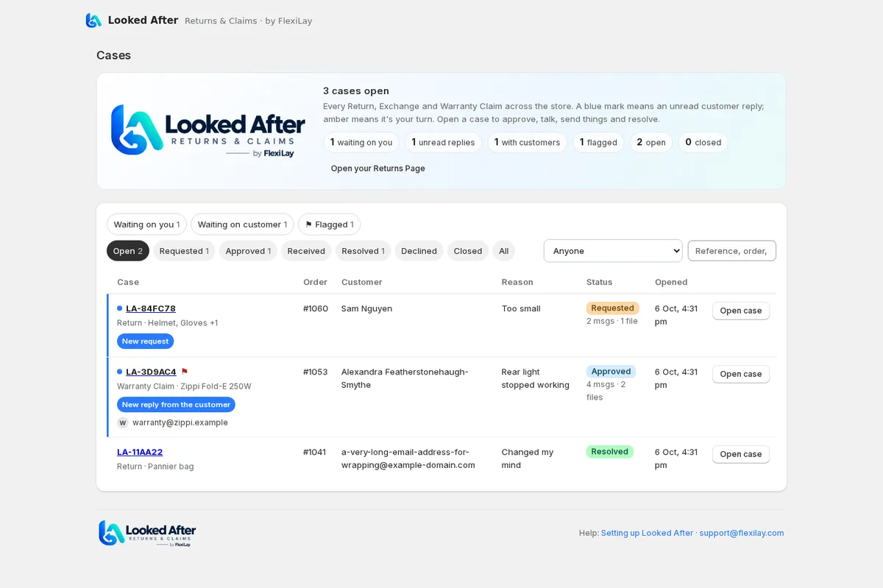The height and width of the screenshot is (588, 883).
Task: Click Rear light stopped working reason
Action: [536, 378]
